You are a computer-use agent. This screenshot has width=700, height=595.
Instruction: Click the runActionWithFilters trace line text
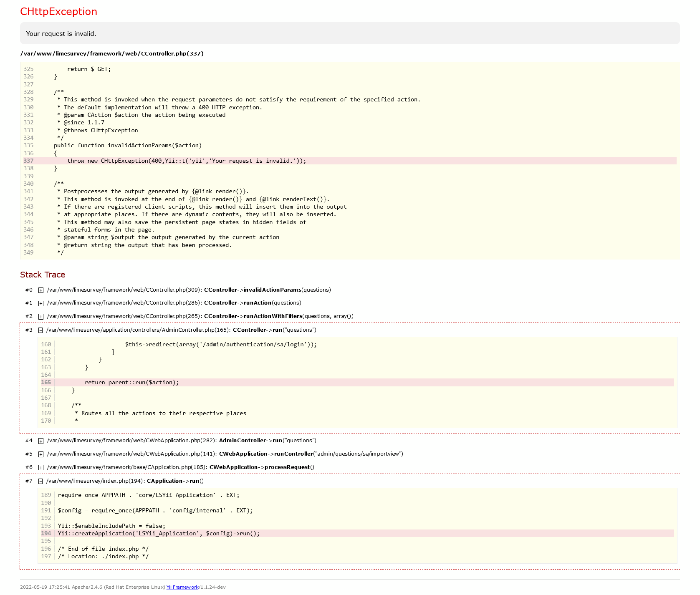tap(200, 316)
